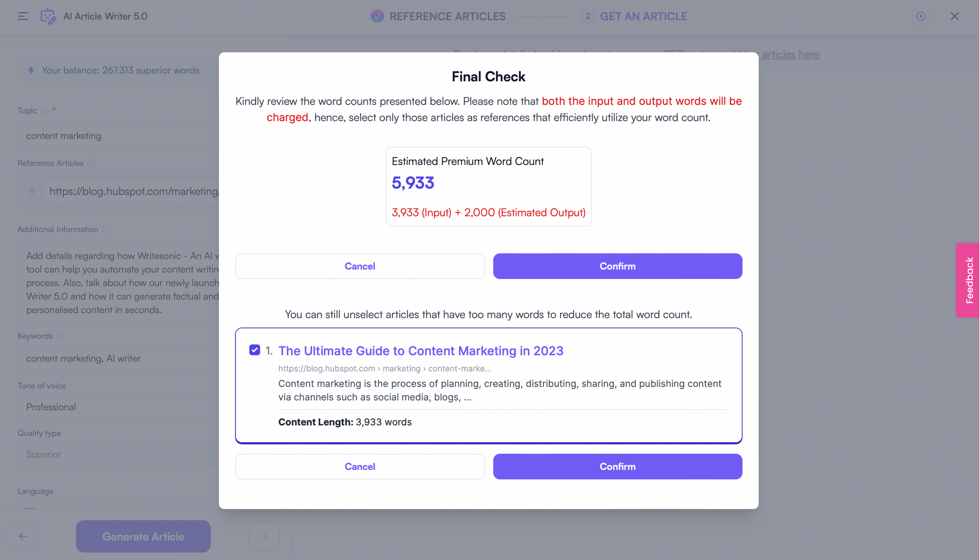This screenshot has width=979, height=560.
Task: Click the location/target icon top right
Action: 921,16
